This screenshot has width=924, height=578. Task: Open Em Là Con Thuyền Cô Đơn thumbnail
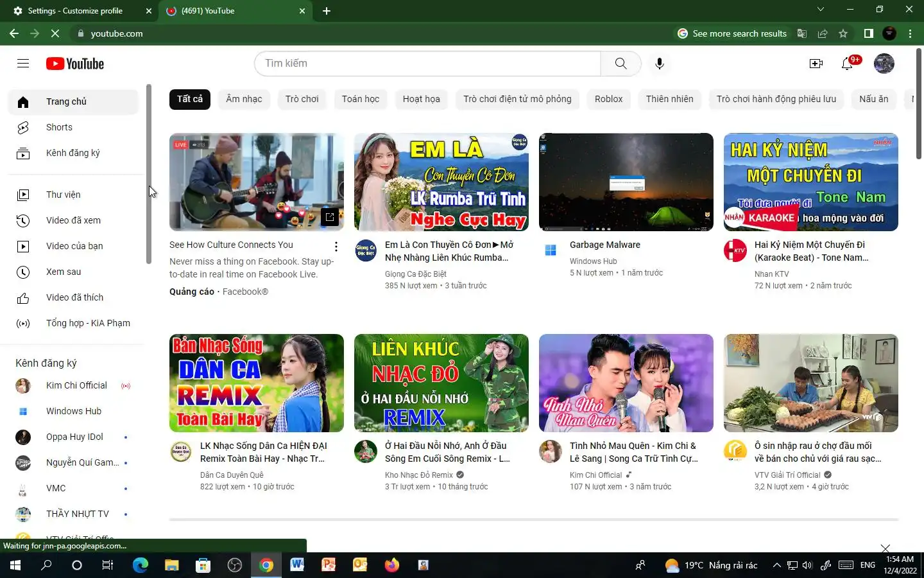click(x=441, y=182)
